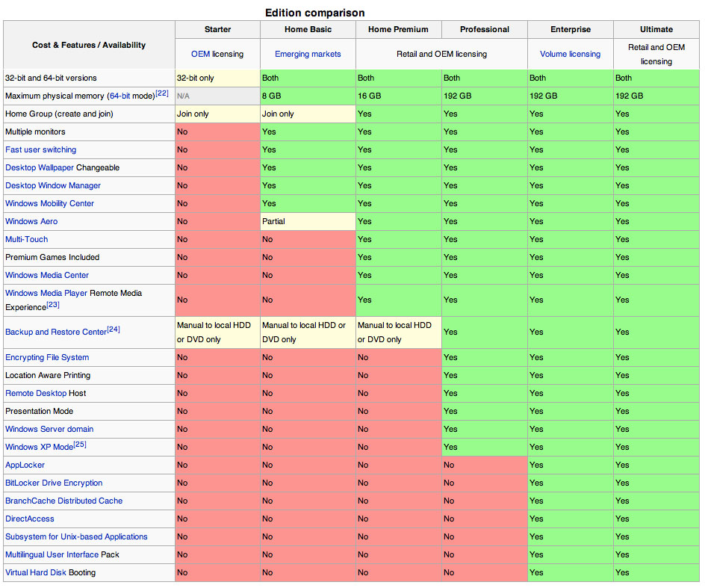This screenshot has height=588, width=705.
Task: Open the Windows Aero link
Action: pyautogui.click(x=31, y=222)
